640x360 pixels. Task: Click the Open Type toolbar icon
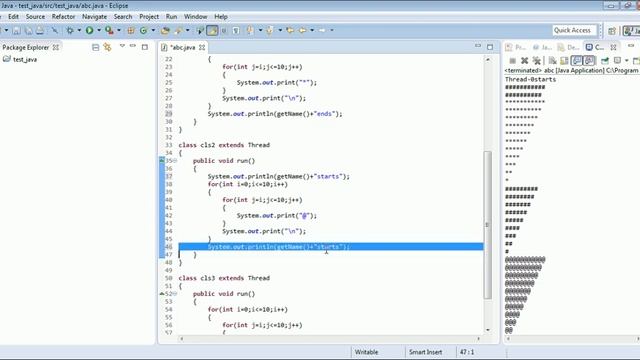pos(165,31)
